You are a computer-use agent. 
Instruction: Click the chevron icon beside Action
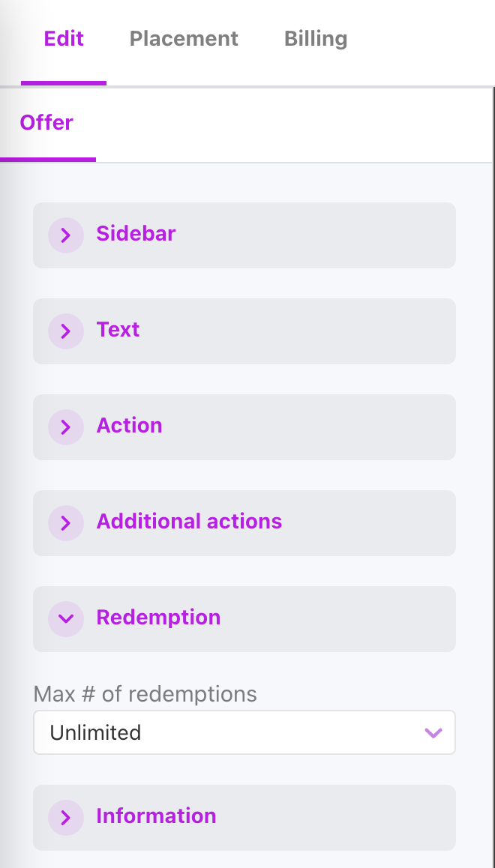point(66,427)
